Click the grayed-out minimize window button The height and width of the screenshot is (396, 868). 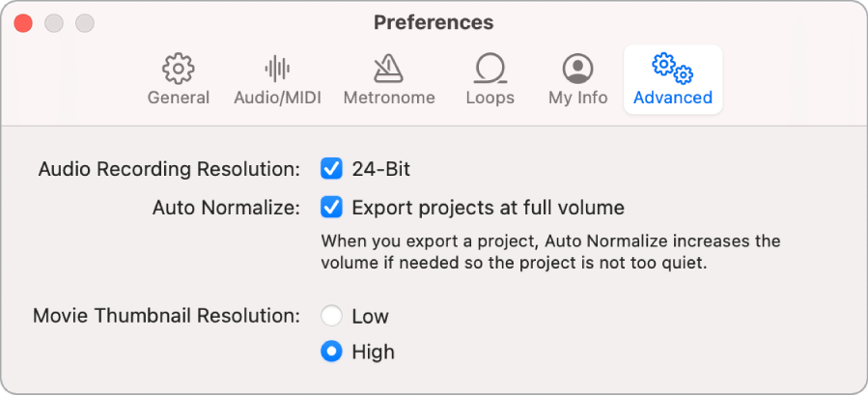54,22
